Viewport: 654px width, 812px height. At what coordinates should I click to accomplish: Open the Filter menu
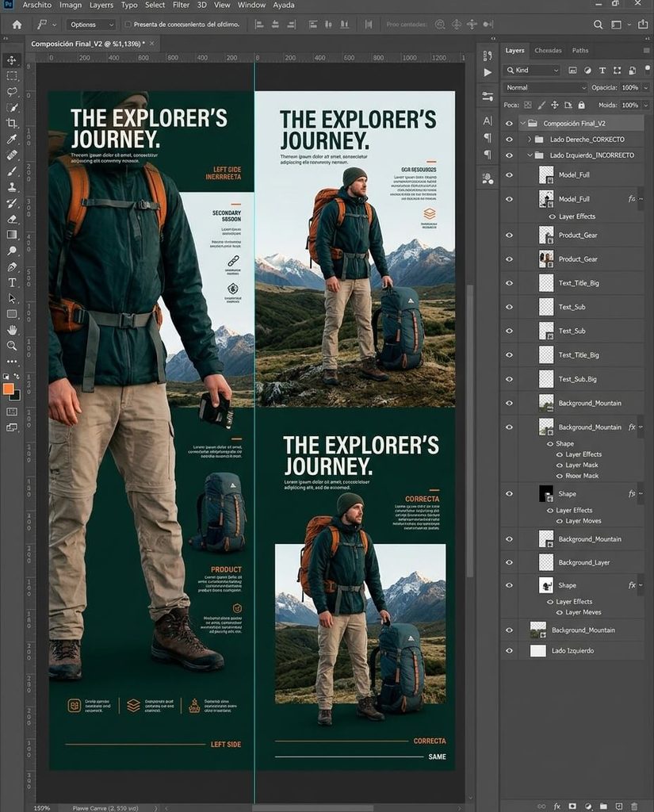pyautogui.click(x=181, y=6)
